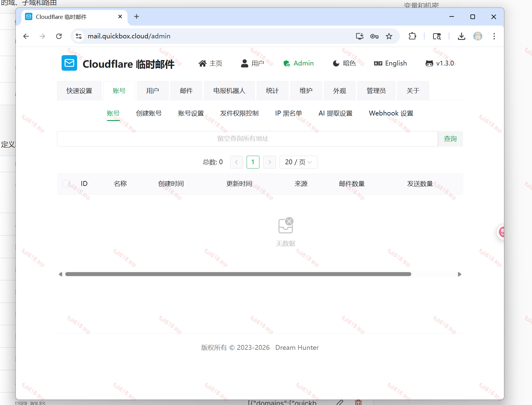Image resolution: width=532 pixels, height=405 pixels.
Task: Click the 来源 column header
Action: point(301,184)
